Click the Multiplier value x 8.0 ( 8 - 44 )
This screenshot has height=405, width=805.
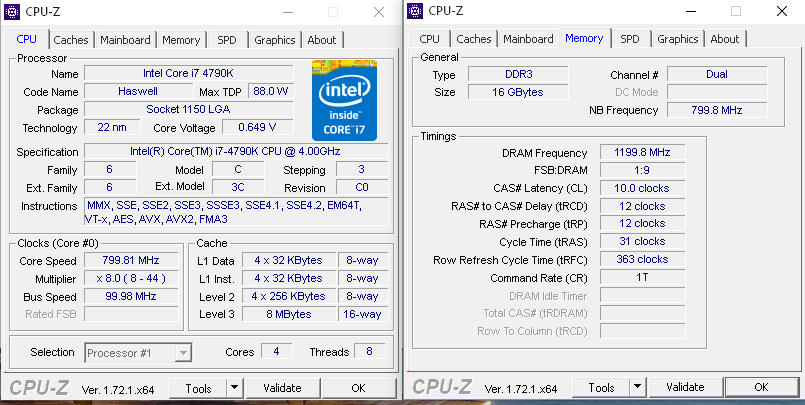(131, 279)
